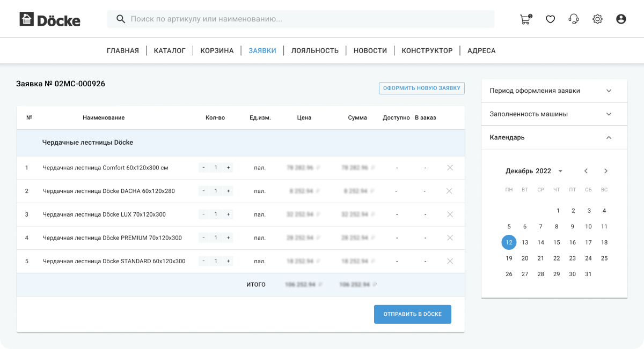Decrease quantity of Döcke LUX ladder

click(203, 214)
